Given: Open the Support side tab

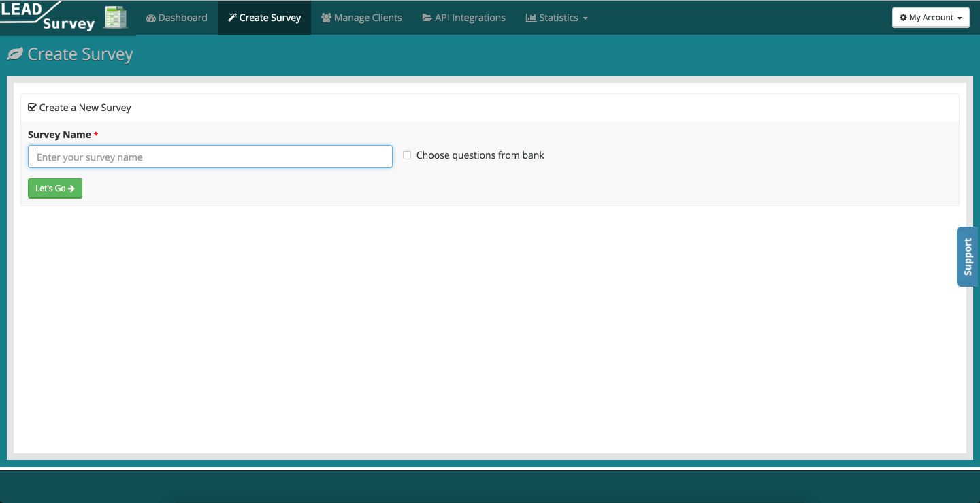Looking at the screenshot, I should click(967, 257).
